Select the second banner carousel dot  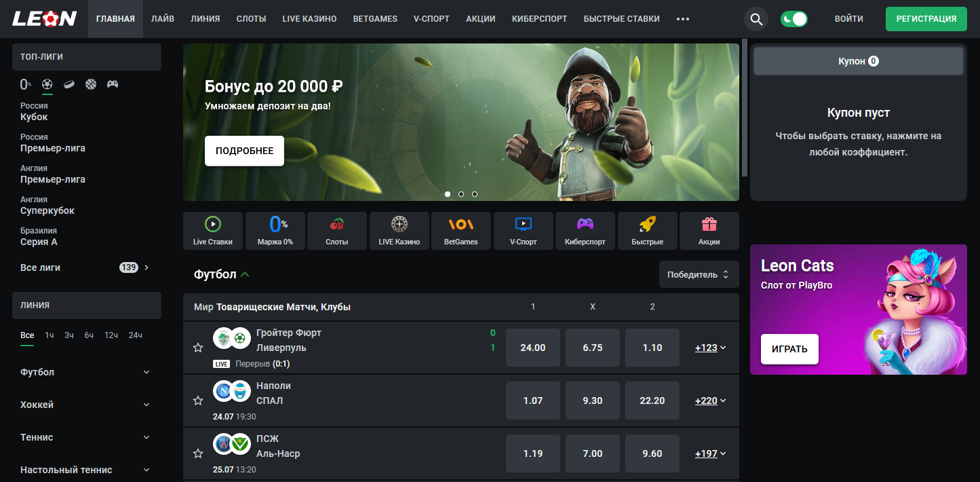pyautogui.click(x=461, y=194)
